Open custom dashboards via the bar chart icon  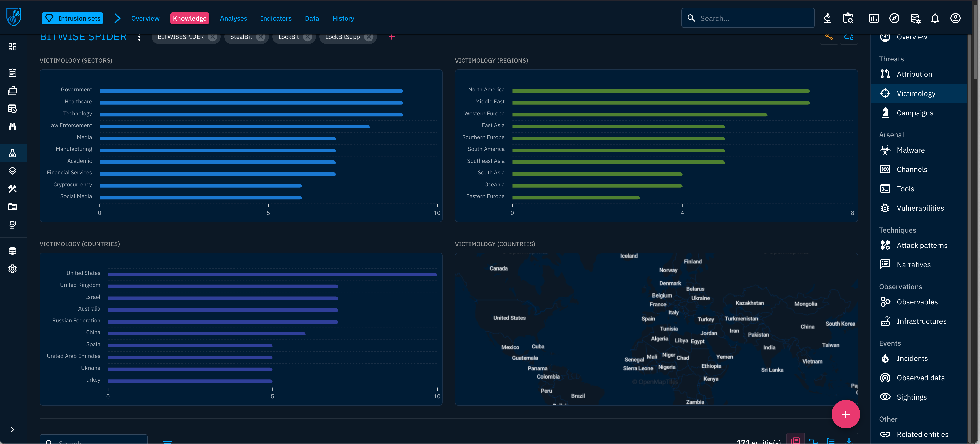point(874,18)
